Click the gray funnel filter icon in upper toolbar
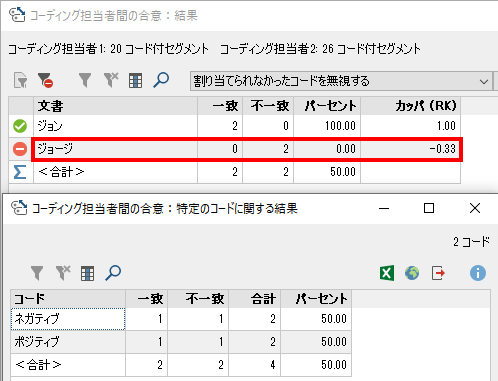 (x=85, y=81)
